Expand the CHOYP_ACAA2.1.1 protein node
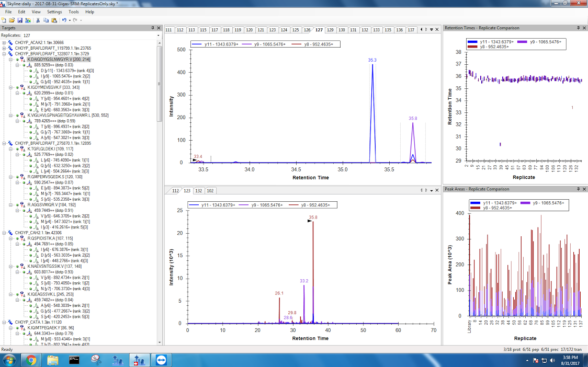588x367 pixels. pyautogui.click(x=4, y=42)
